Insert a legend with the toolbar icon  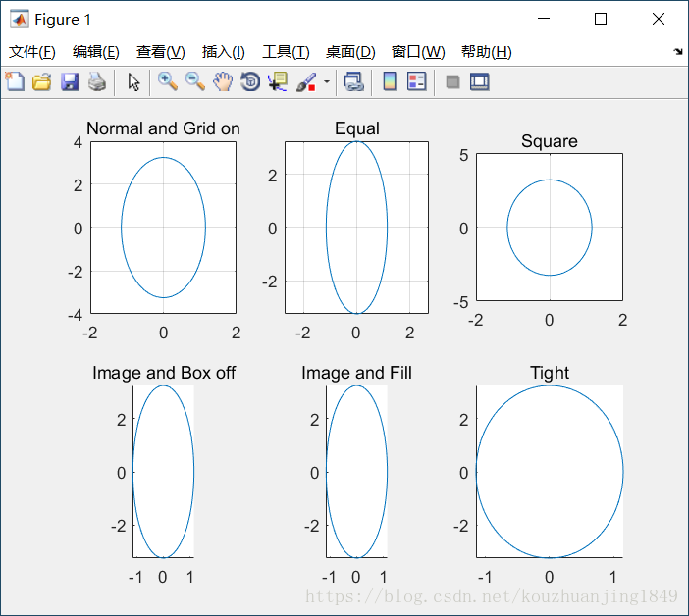pos(416,81)
